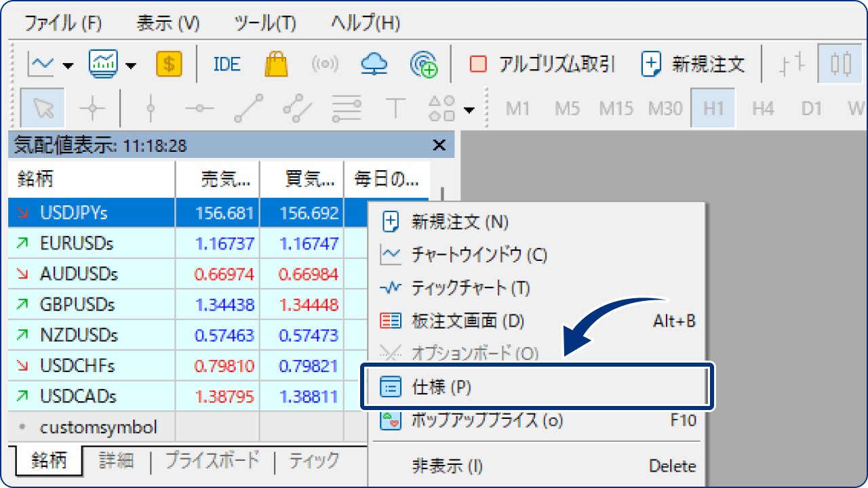Click the yellow dollar sign icon
Image resolution: width=868 pixels, height=488 pixels.
(x=169, y=64)
